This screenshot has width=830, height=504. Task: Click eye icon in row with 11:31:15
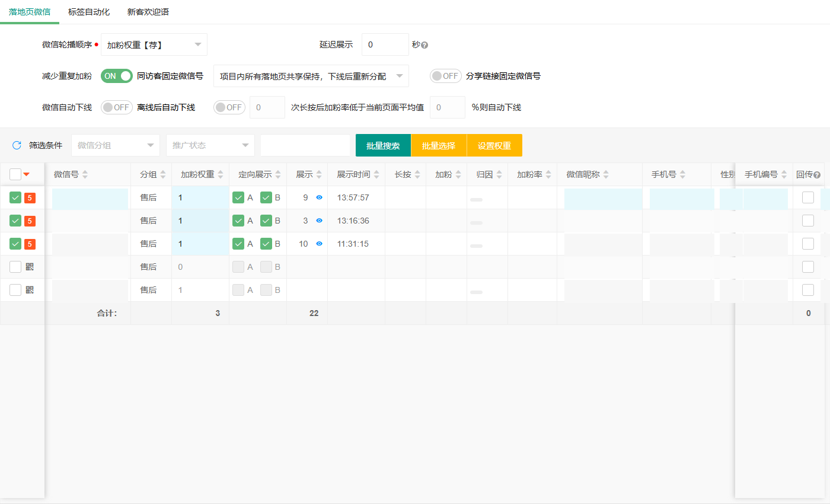tap(319, 244)
